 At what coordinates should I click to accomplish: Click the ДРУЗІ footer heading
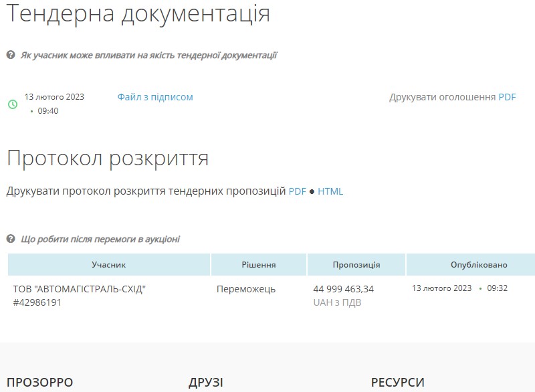[x=206, y=383]
